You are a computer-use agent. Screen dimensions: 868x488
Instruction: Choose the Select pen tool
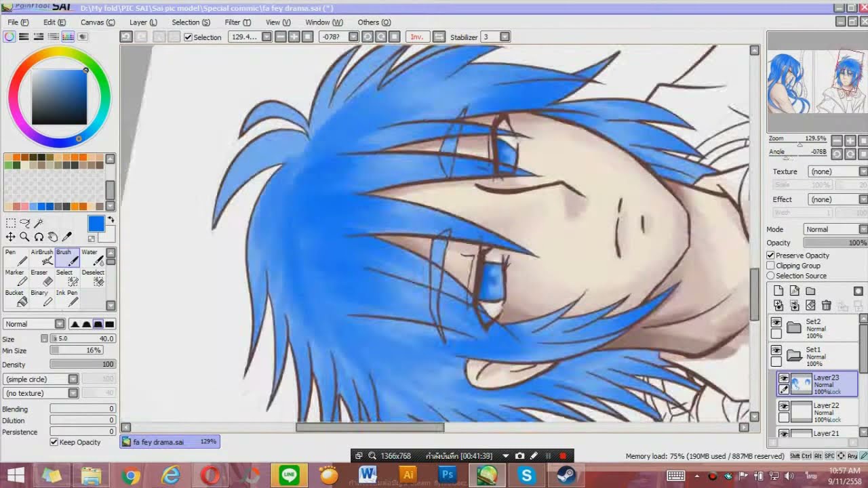(68, 279)
